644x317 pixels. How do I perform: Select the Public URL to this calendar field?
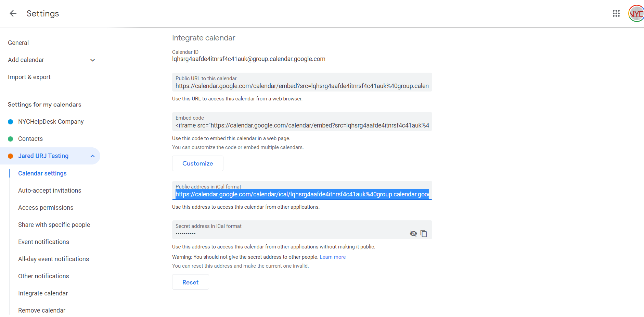pyautogui.click(x=302, y=86)
